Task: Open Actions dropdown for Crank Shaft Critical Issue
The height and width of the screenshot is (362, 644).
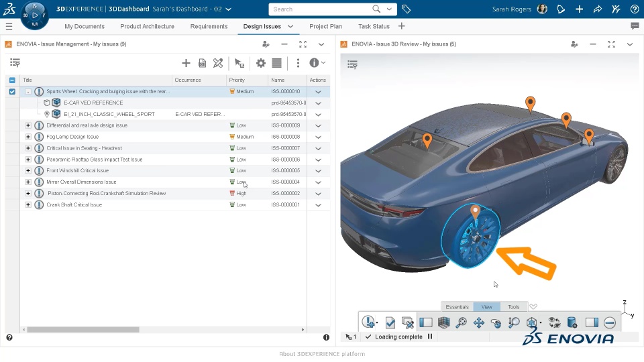Action: (x=318, y=205)
